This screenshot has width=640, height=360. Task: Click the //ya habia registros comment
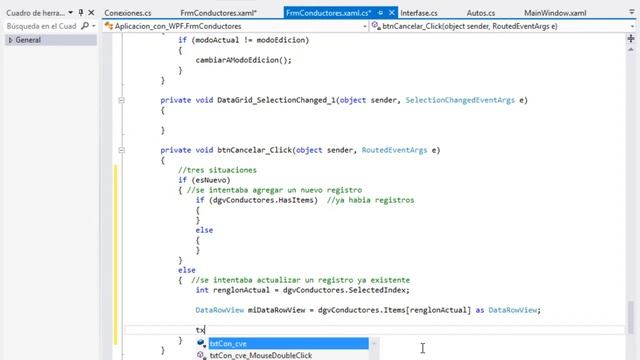(x=370, y=200)
